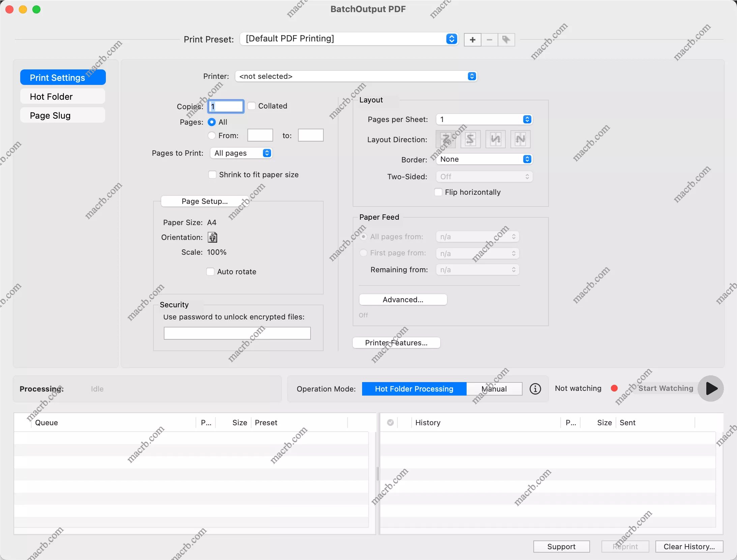Select the N layout direction icon
The height and width of the screenshot is (560, 737).
521,139
